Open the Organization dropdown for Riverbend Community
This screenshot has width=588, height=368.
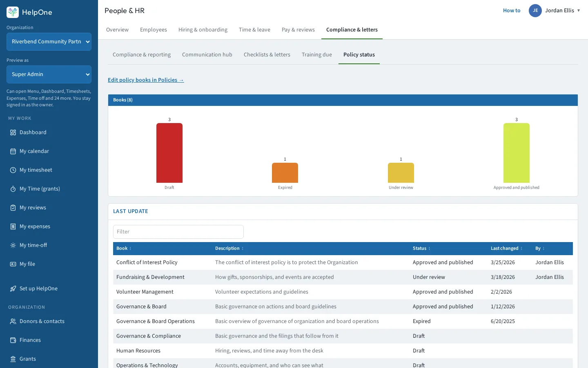(49, 42)
